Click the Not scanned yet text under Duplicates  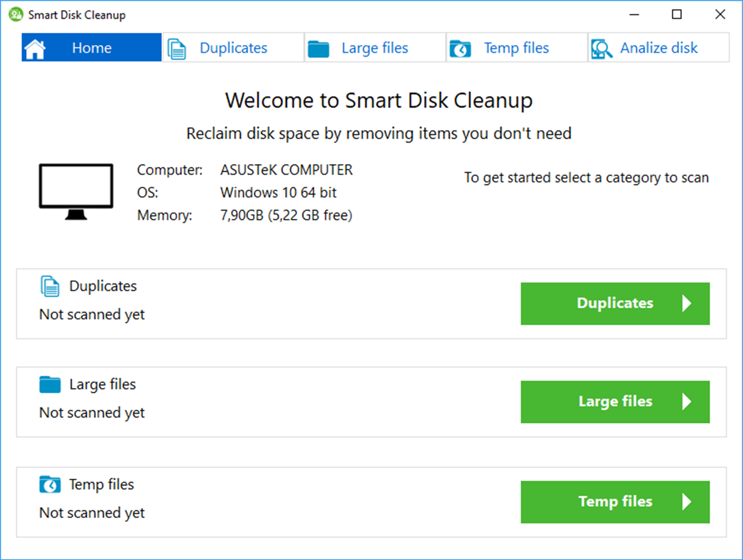[91, 314]
